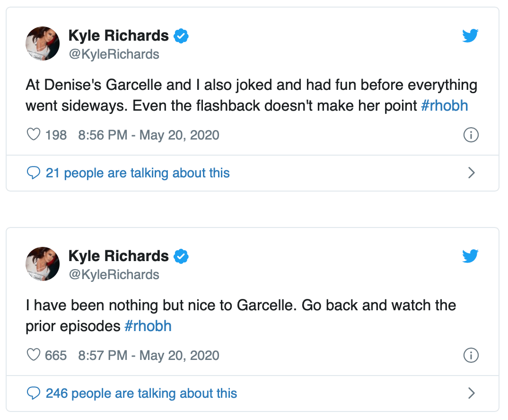Screen dimensions: 508x420
Task: Open the #rhobh hashtag in first tweet
Action: point(444,105)
